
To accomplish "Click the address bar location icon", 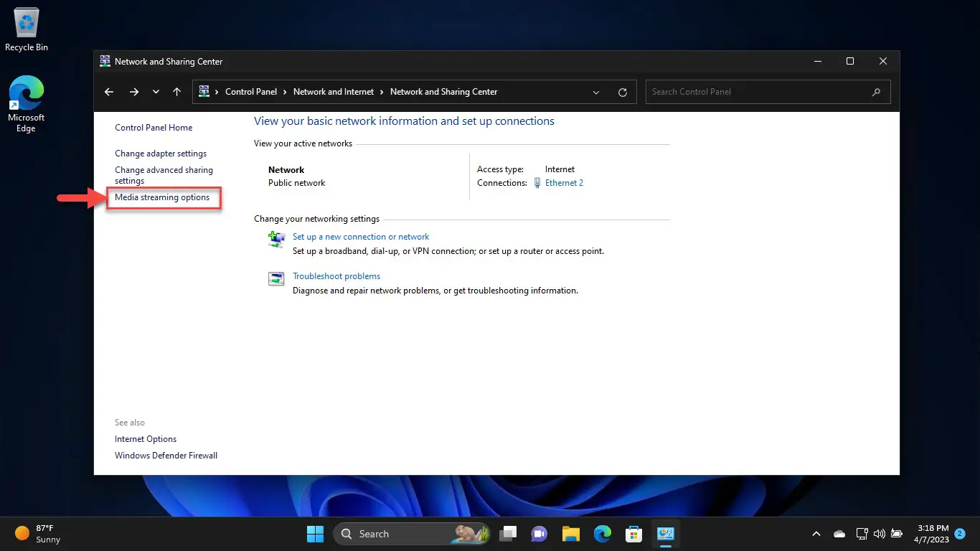I will (x=204, y=91).
